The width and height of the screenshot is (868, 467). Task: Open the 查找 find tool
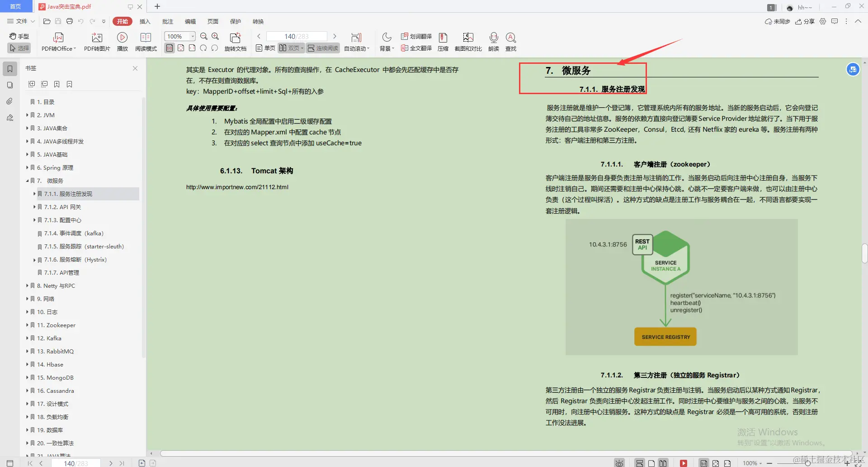tap(510, 41)
